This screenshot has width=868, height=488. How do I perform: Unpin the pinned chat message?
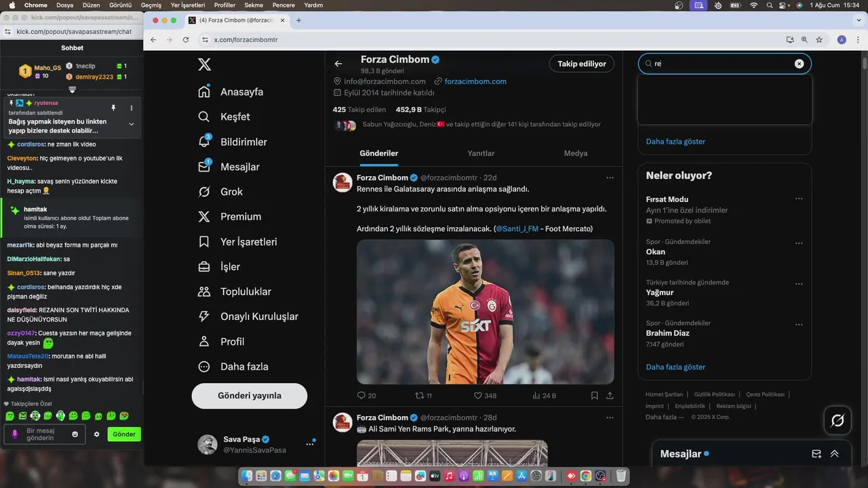[x=113, y=108]
